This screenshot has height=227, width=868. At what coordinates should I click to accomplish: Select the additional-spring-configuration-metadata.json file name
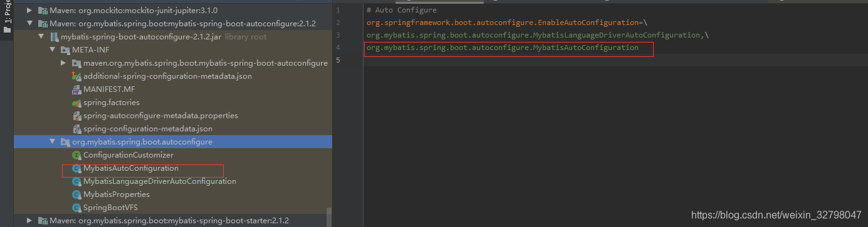[167, 76]
